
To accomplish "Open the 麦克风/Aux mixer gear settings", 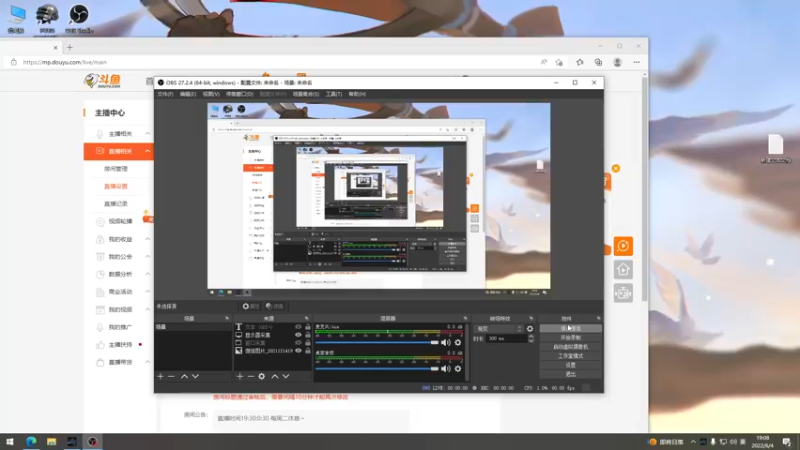I will 458,343.
